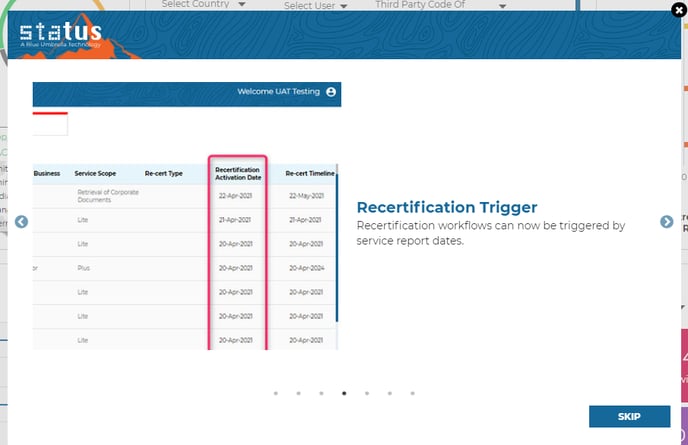Open the Third Party Code Of dropdown
Screen dimensions: 688x445
pos(441,5)
